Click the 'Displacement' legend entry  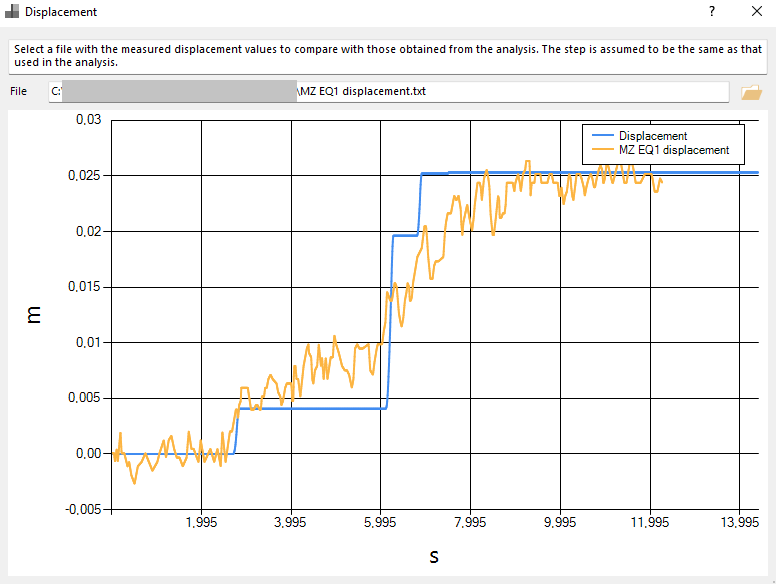pyautogui.click(x=653, y=136)
